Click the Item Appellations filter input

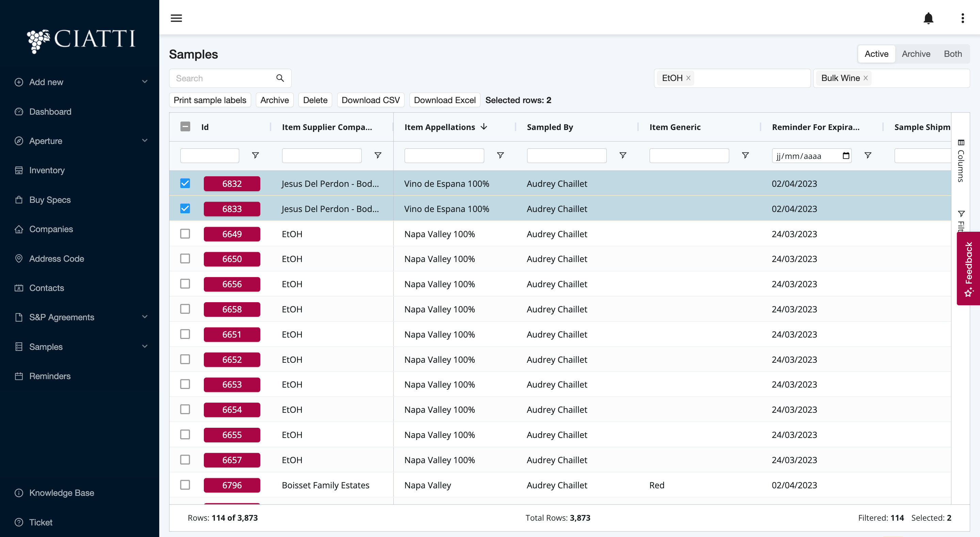click(x=444, y=156)
